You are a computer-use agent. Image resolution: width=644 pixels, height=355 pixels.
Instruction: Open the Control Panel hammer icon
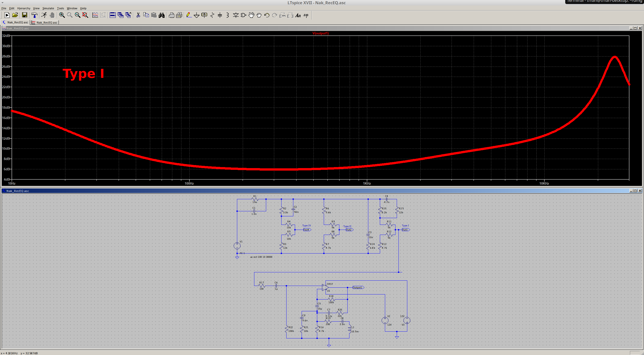tap(34, 15)
